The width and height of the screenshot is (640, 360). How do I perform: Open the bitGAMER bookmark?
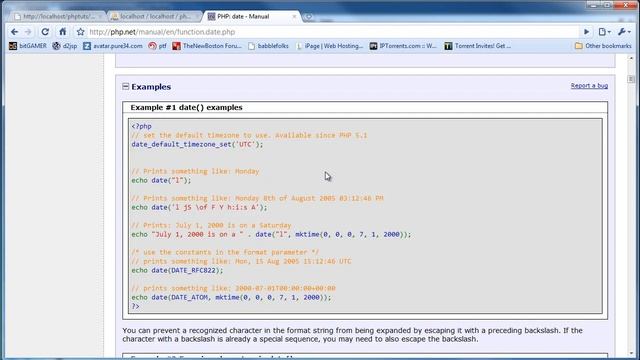(28, 46)
